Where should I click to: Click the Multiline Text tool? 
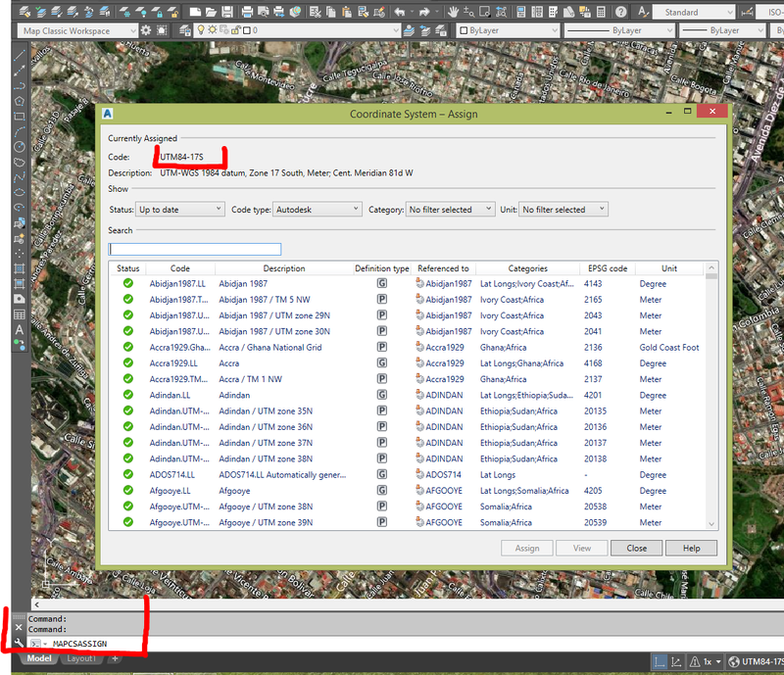point(19,330)
